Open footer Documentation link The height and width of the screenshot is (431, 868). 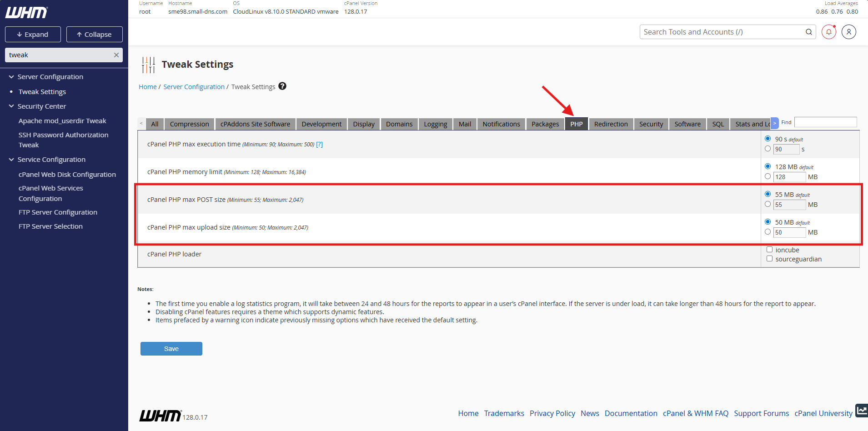631,413
